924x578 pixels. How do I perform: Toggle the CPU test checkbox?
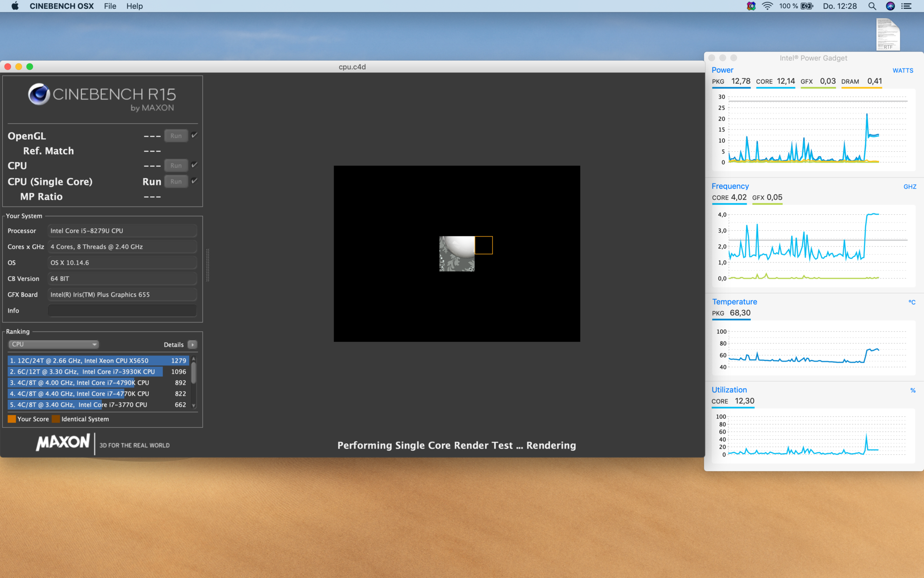click(x=194, y=165)
